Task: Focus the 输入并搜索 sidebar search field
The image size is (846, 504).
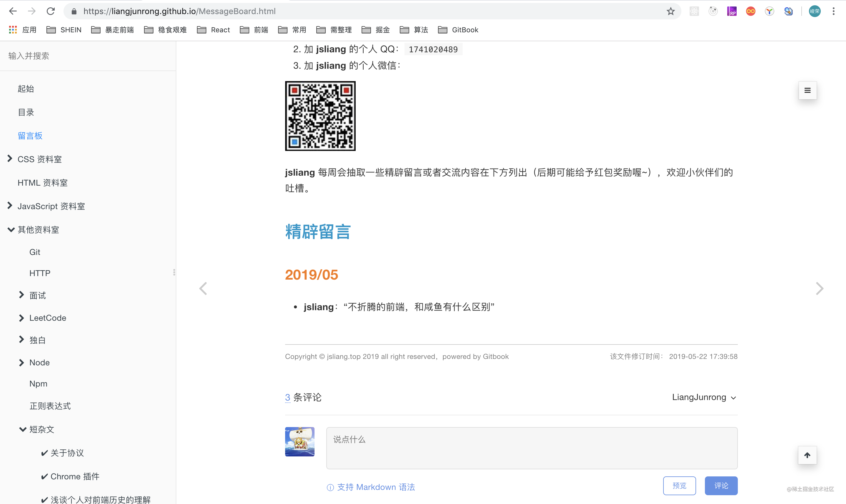Action: click(88, 56)
